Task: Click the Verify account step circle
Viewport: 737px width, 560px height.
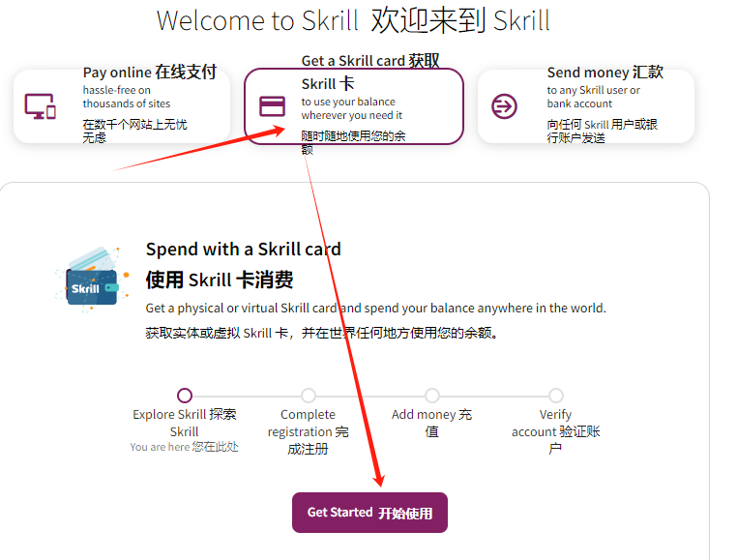Action: pos(555,396)
